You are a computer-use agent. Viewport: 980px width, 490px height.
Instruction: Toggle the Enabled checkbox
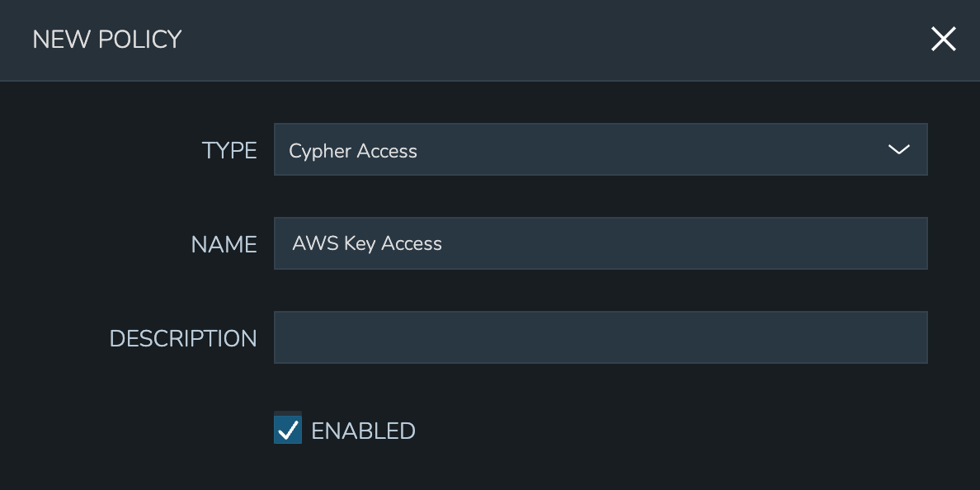(288, 430)
